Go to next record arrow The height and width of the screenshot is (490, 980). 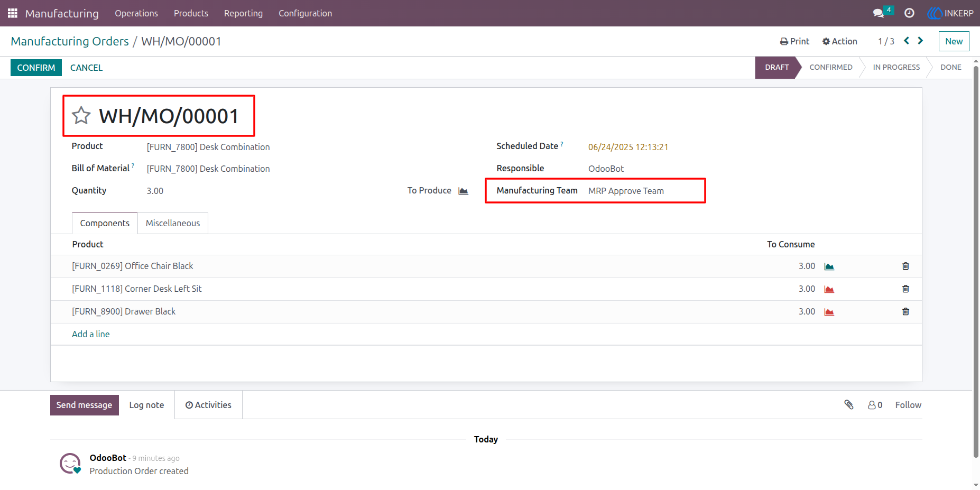click(x=920, y=41)
